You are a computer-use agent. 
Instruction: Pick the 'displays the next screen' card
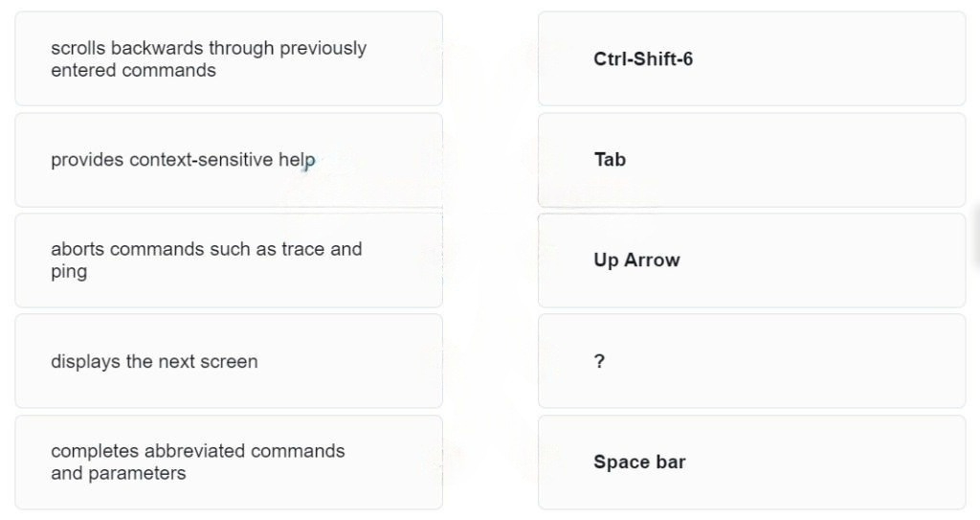[x=229, y=361]
